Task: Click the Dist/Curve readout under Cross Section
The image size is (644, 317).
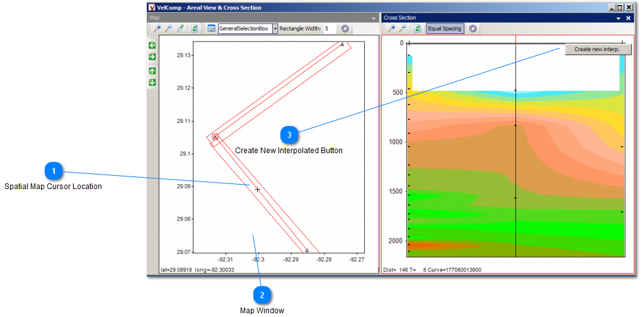Action: click(432, 270)
